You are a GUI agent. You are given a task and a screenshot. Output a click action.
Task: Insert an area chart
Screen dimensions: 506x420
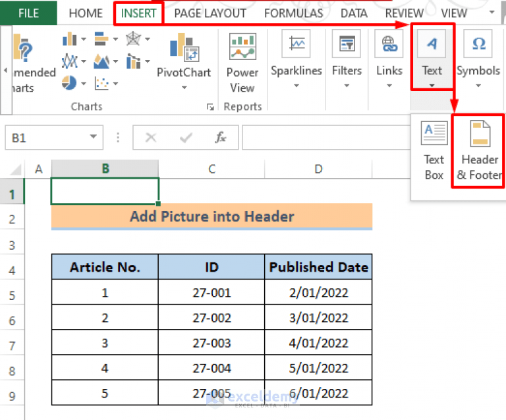coord(101,61)
